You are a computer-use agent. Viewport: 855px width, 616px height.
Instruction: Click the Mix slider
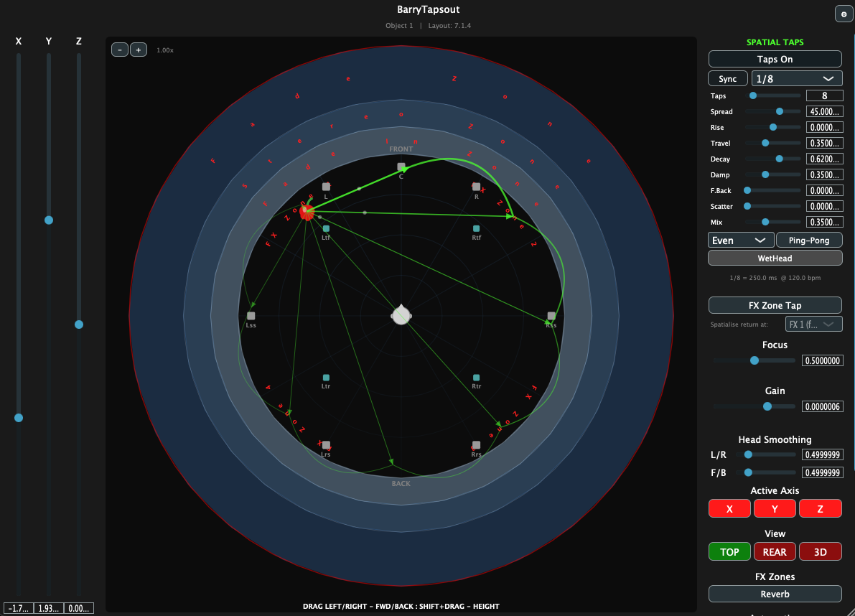coord(773,222)
